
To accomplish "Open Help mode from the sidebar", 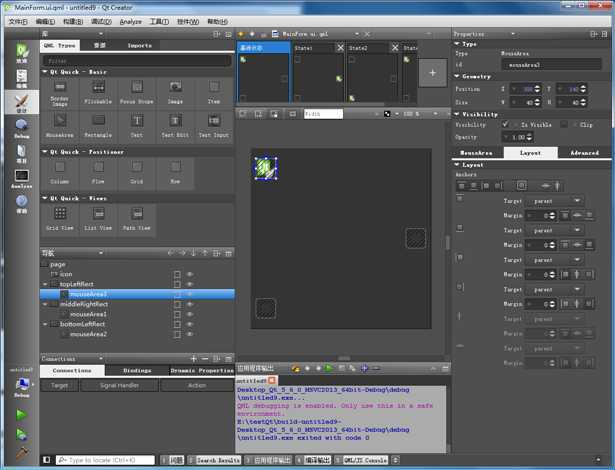I will pos(22,204).
